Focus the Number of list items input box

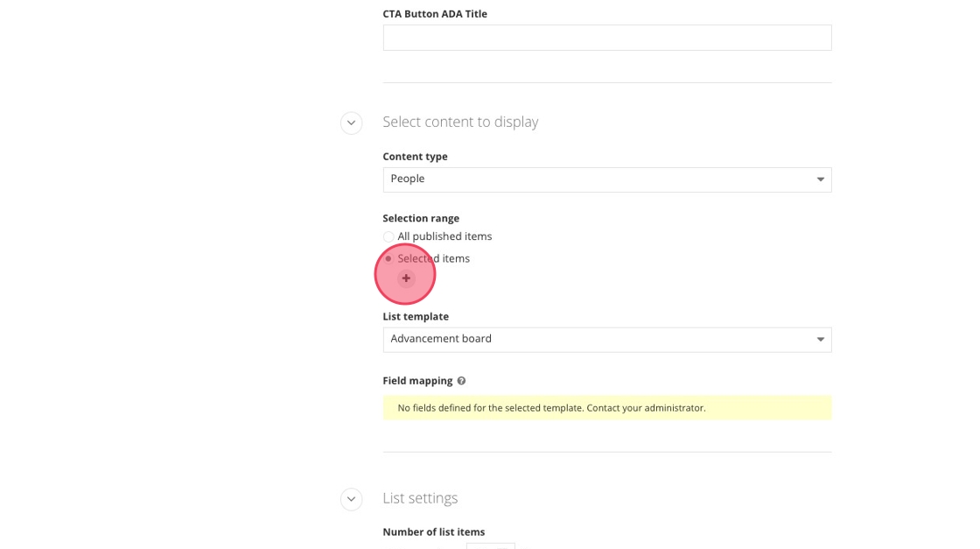point(490,545)
